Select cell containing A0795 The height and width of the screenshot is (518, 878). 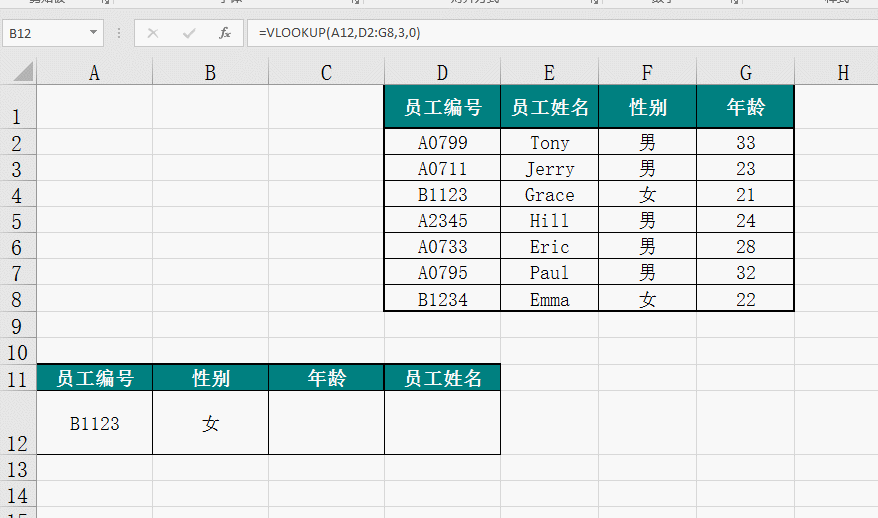click(x=442, y=272)
